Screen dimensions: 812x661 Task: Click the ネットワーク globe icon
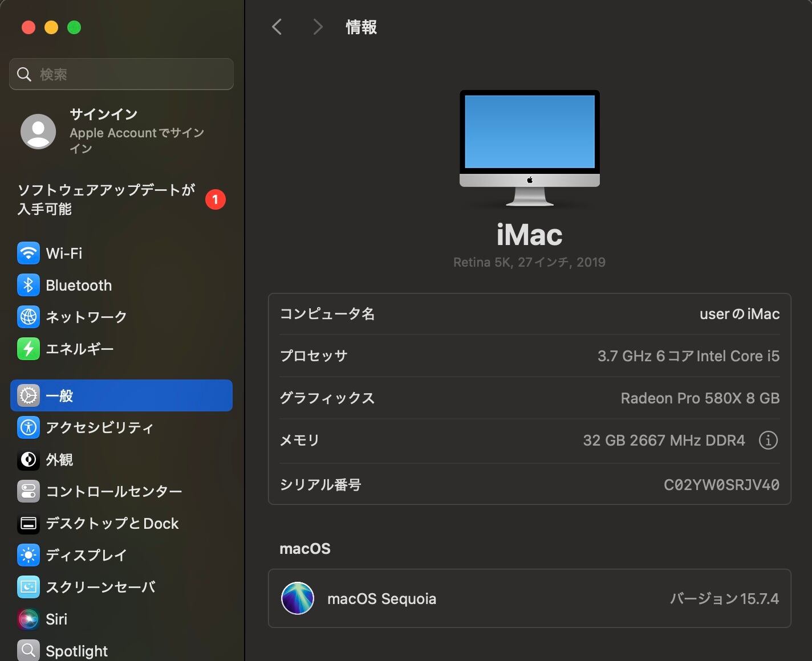(x=29, y=317)
